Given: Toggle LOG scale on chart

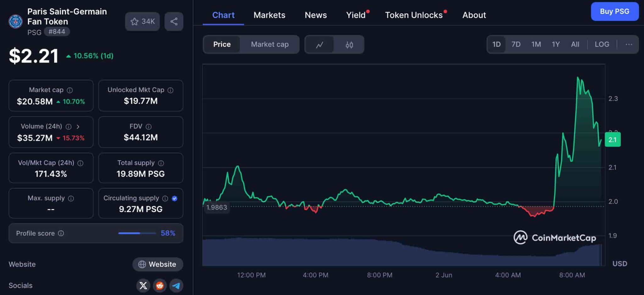Looking at the screenshot, I should point(602,44).
